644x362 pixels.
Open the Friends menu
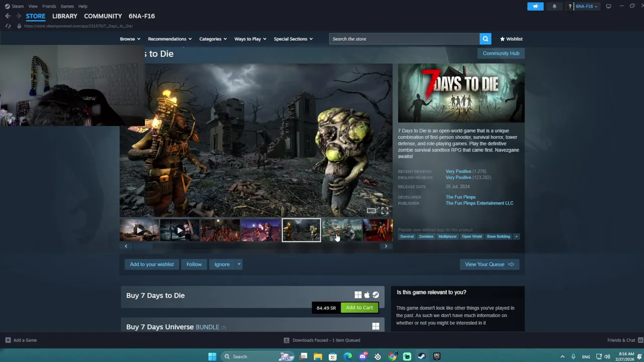[x=49, y=6]
